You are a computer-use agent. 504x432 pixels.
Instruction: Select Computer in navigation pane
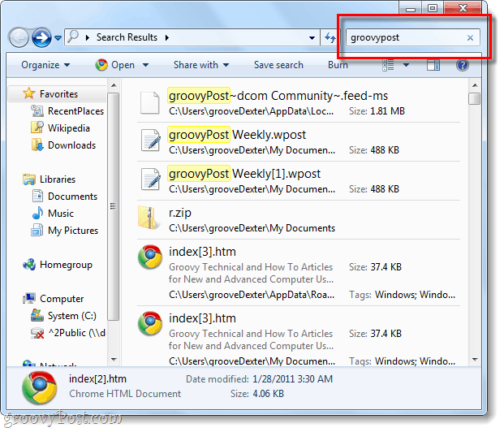62,299
